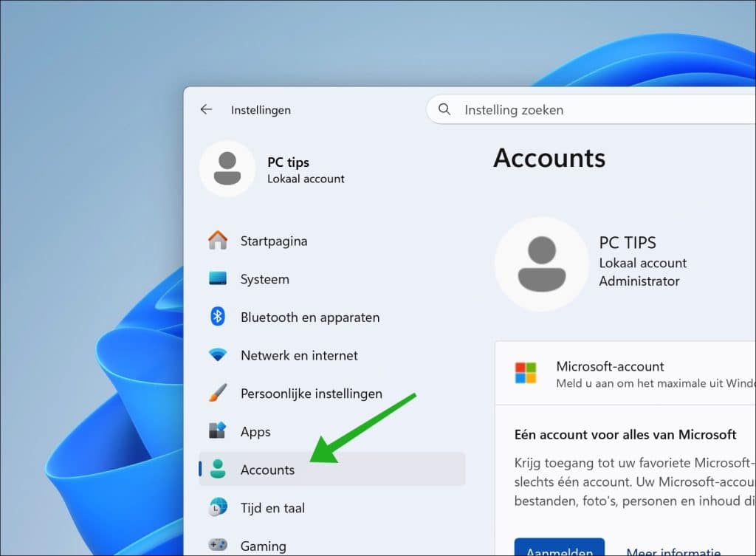Click the Tijd en taal globe icon
Viewport: 756px width, 556px height.
point(218,507)
